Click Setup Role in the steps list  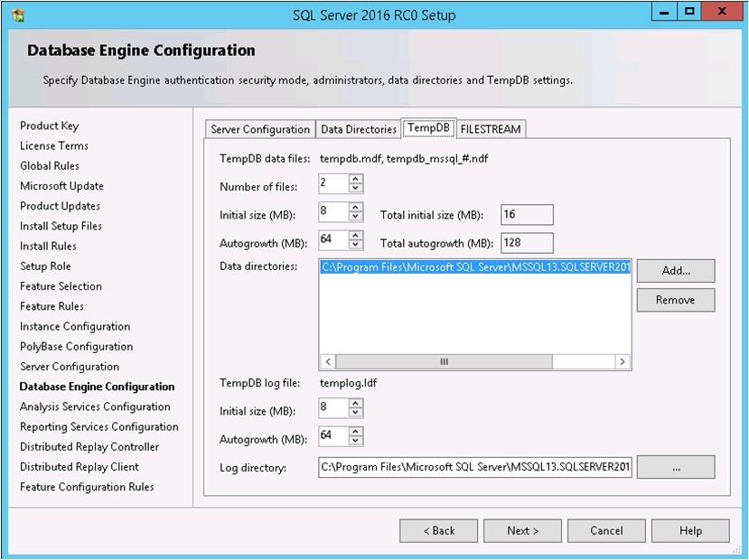point(45,266)
